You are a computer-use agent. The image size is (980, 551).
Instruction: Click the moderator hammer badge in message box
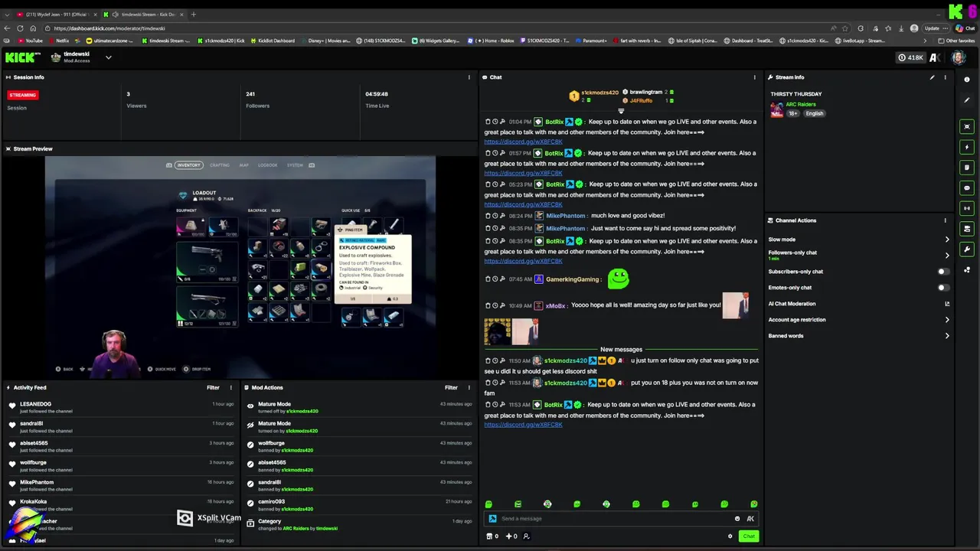tap(492, 519)
